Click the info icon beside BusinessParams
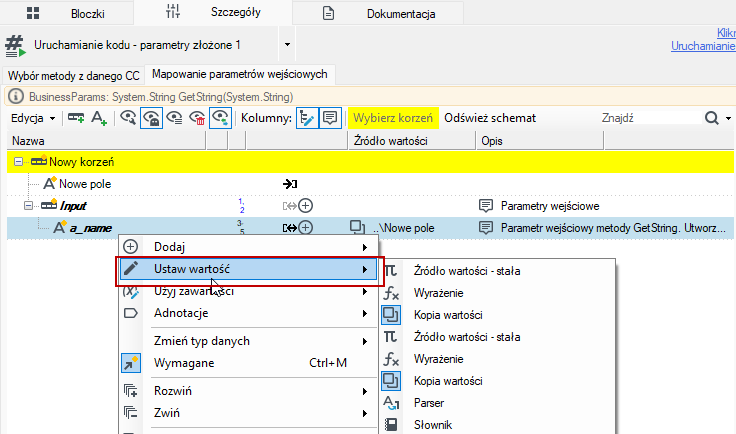 coord(15,97)
